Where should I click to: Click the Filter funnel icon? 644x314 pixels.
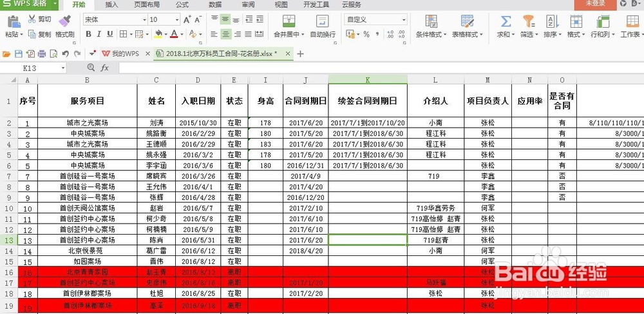529,21
